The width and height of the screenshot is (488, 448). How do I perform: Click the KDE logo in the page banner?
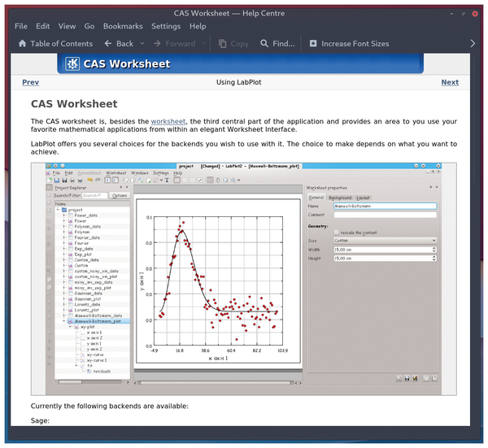pos(72,63)
